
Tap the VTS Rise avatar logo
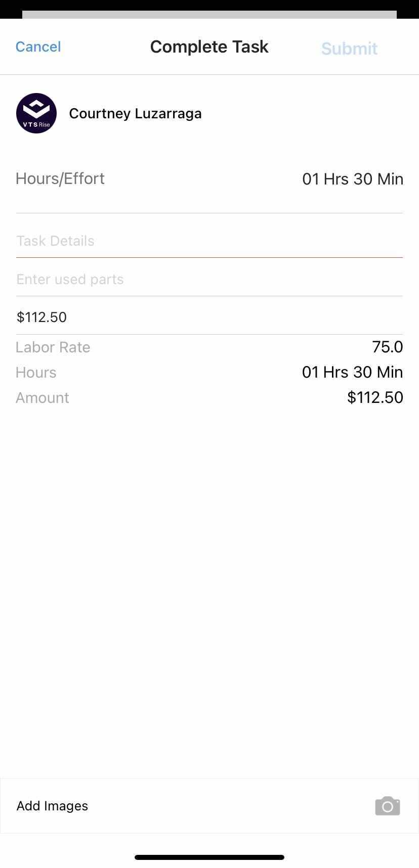tap(36, 113)
